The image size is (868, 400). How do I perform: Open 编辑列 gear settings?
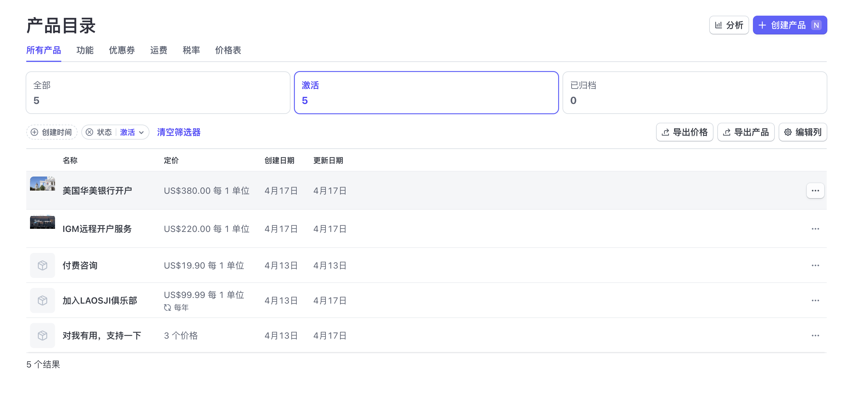pos(802,132)
